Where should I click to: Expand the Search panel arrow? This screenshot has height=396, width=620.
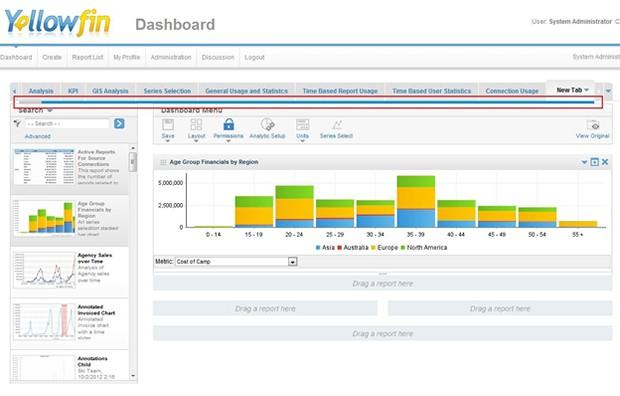pyautogui.click(x=50, y=110)
